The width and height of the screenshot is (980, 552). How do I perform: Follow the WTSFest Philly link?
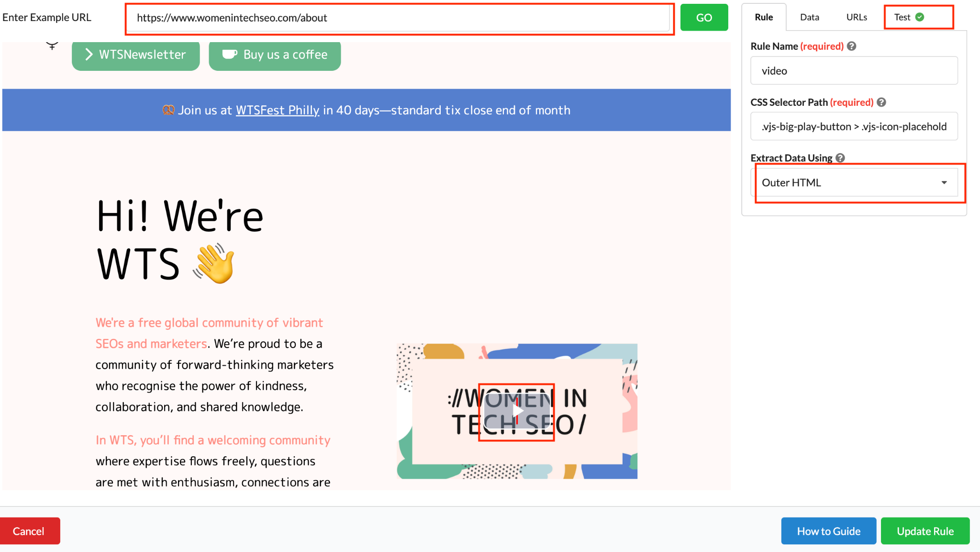pos(278,110)
